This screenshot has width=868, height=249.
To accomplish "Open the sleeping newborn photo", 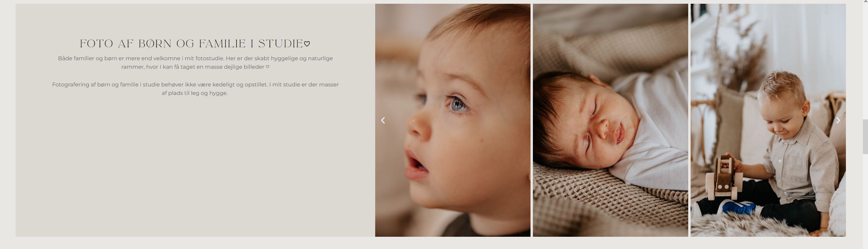I will pyautogui.click(x=610, y=120).
